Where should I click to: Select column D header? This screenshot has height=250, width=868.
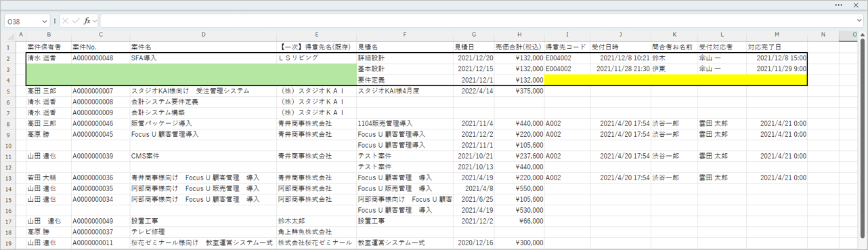(203, 35)
